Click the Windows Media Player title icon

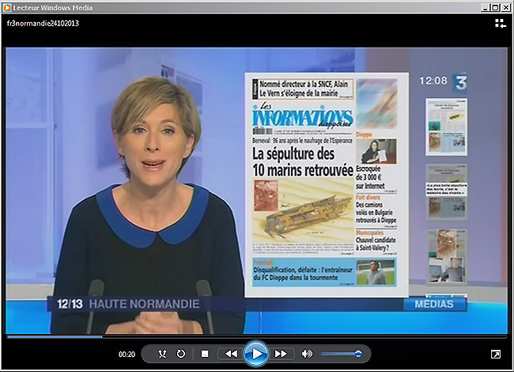[7, 7]
